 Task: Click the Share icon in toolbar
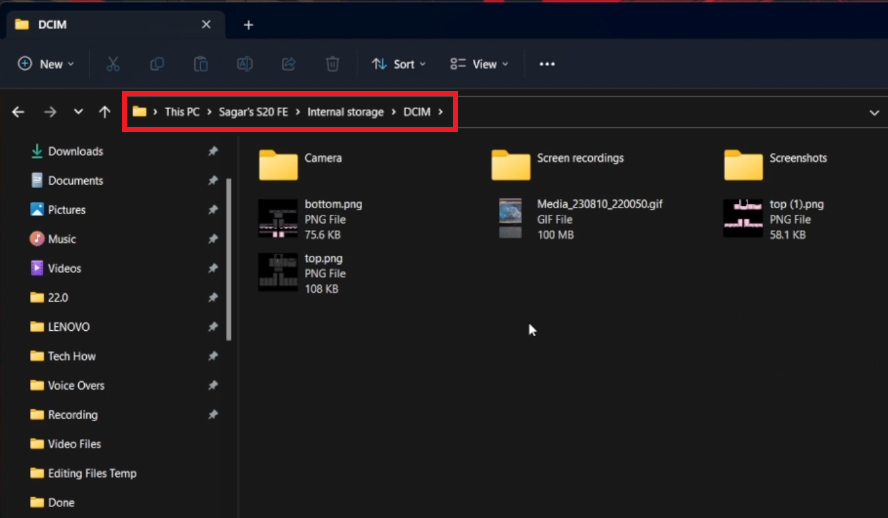pos(289,64)
